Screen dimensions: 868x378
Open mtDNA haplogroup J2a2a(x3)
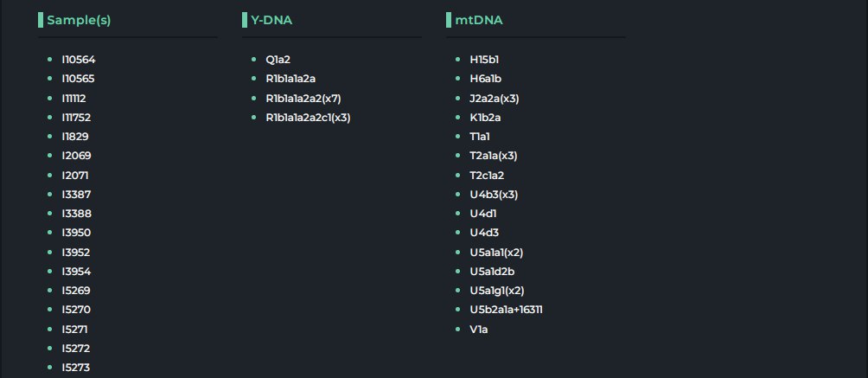[495, 98]
